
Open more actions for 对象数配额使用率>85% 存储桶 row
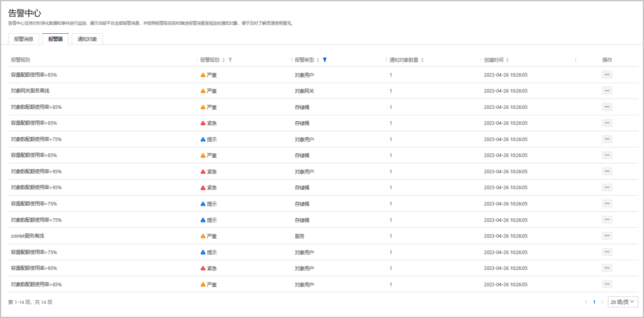pos(607,107)
